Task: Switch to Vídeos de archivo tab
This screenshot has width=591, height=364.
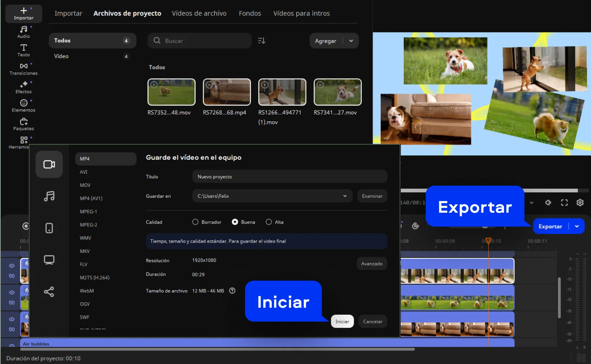Action: 199,14
